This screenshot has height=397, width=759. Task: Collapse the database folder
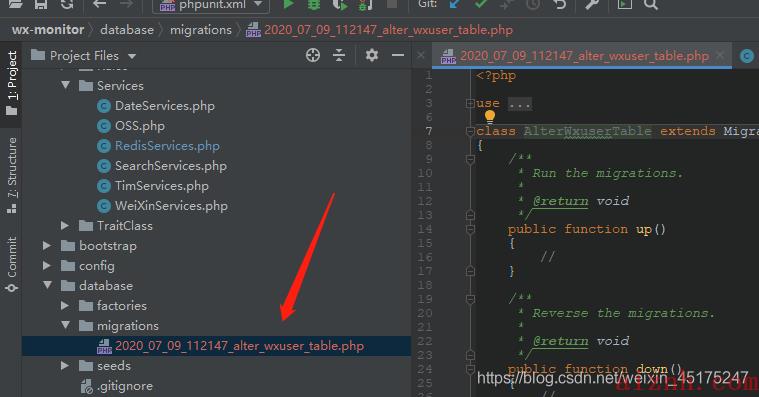pos(47,285)
